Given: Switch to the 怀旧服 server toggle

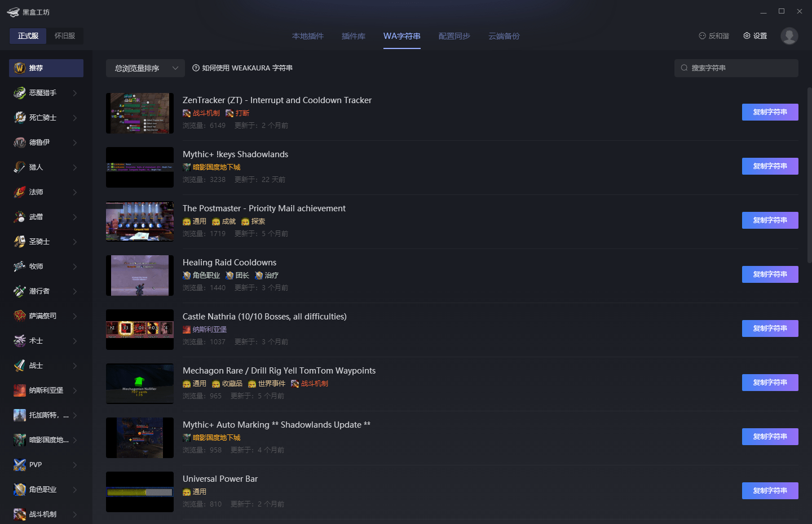Looking at the screenshot, I should [65, 36].
